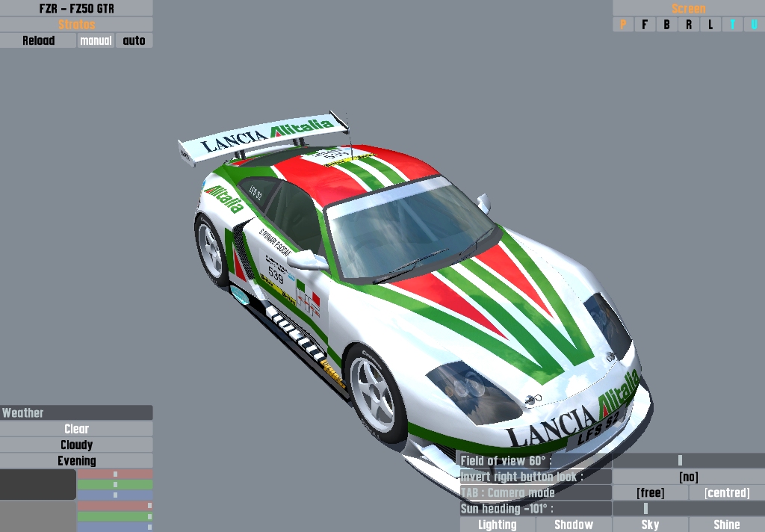
Task: Open the Sky tab
Action: click(x=651, y=525)
